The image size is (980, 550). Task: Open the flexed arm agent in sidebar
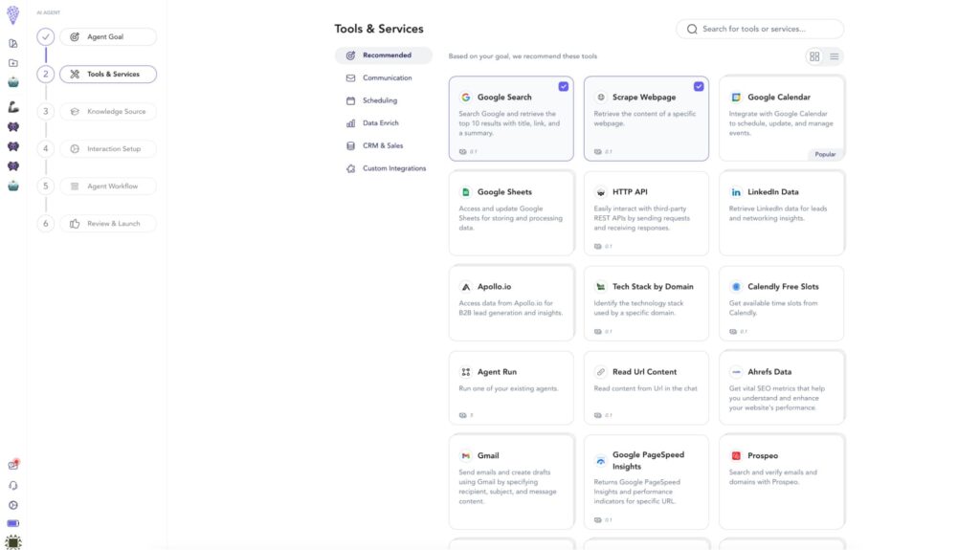(x=13, y=107)
